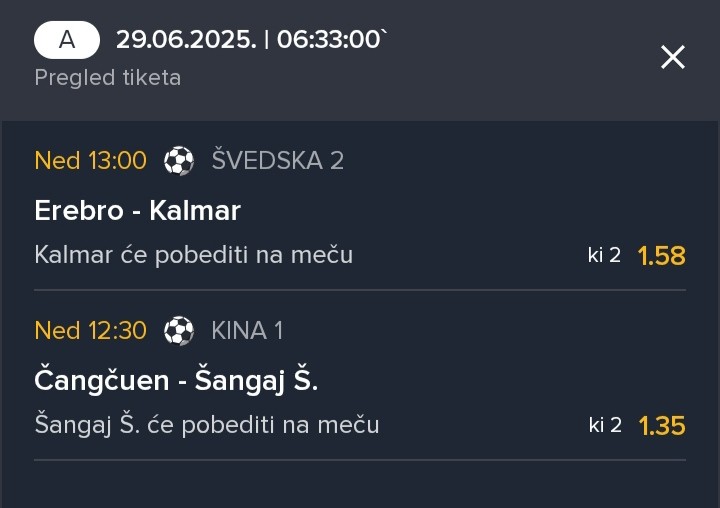Click the soccer ball icon beside KINA 1
Image resolution: width=720 pixels, height=508 pixels.
[x=179, y=331]
